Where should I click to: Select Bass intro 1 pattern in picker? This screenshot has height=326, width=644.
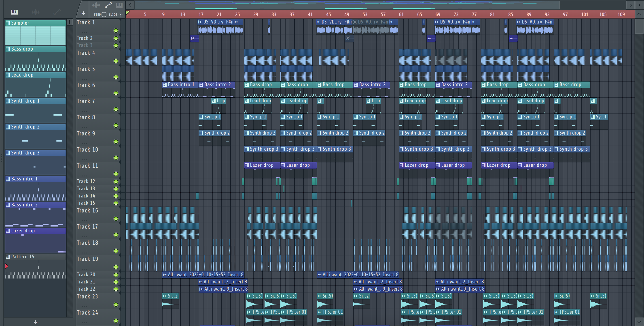coord(36,188)
